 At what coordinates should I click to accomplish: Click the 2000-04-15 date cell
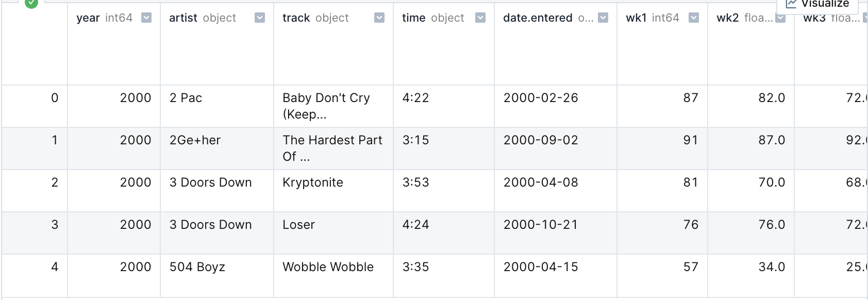click(555, 275)
